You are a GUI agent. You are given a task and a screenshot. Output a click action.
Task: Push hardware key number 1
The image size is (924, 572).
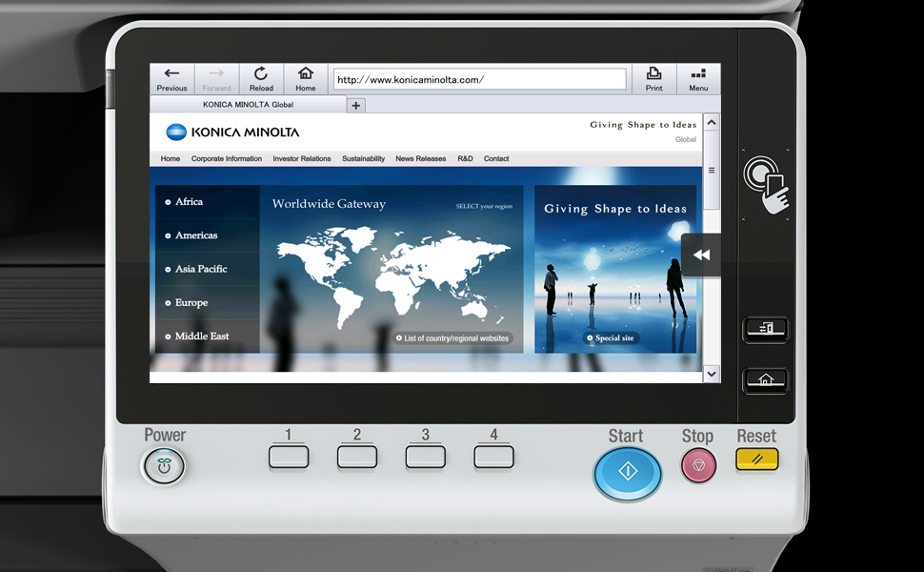pyautogui.click(x=289, y=457)
